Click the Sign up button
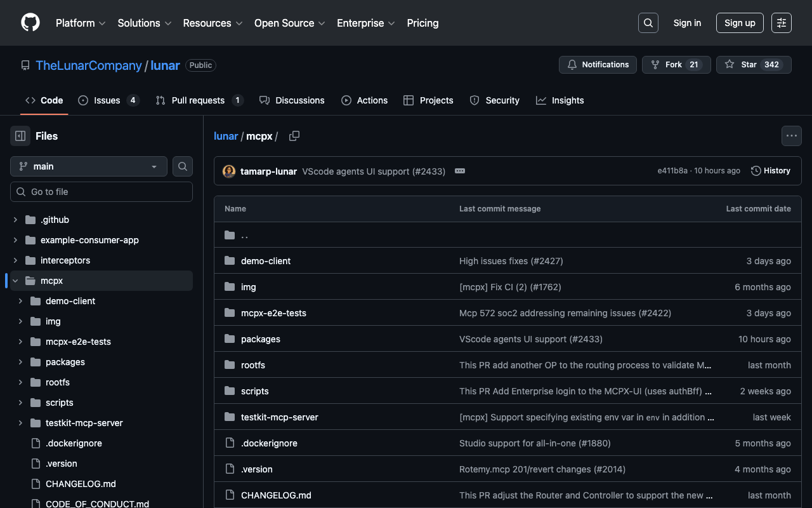 (x=740, y=23)
